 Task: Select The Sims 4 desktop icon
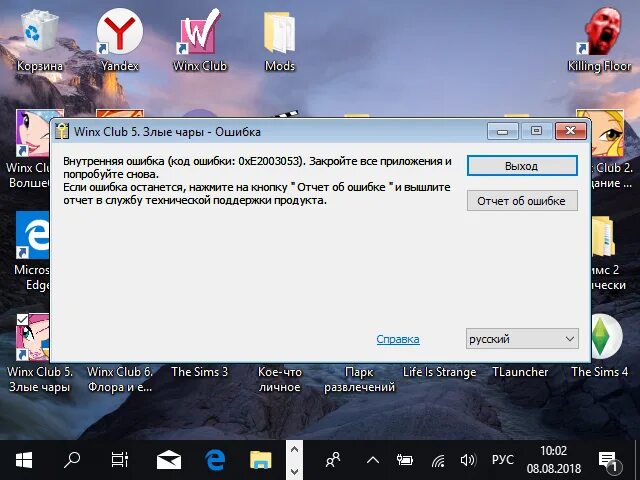point(606,347)
